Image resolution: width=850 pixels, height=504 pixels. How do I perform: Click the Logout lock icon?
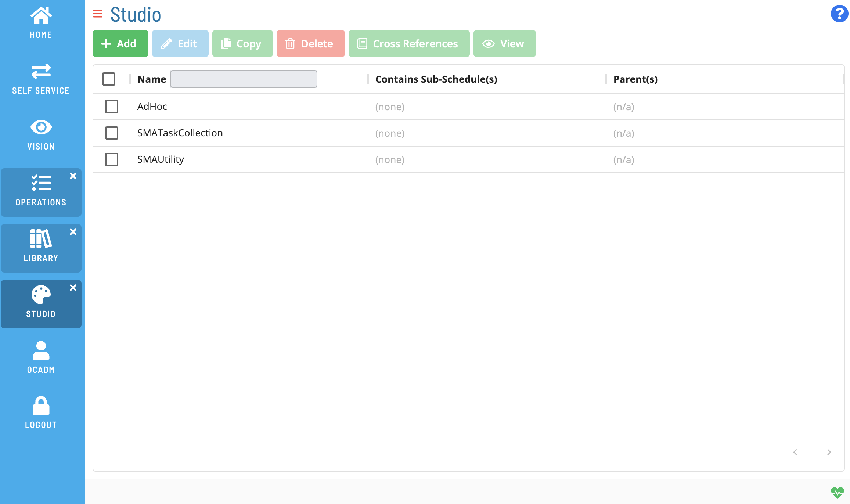40,406
